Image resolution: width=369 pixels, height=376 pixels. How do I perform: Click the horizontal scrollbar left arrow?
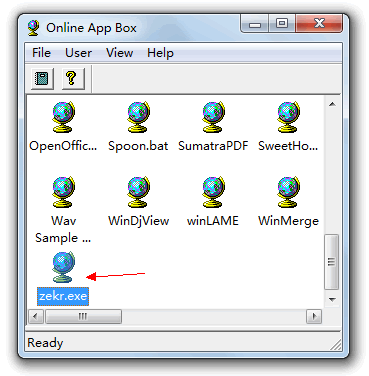(36, 316)
